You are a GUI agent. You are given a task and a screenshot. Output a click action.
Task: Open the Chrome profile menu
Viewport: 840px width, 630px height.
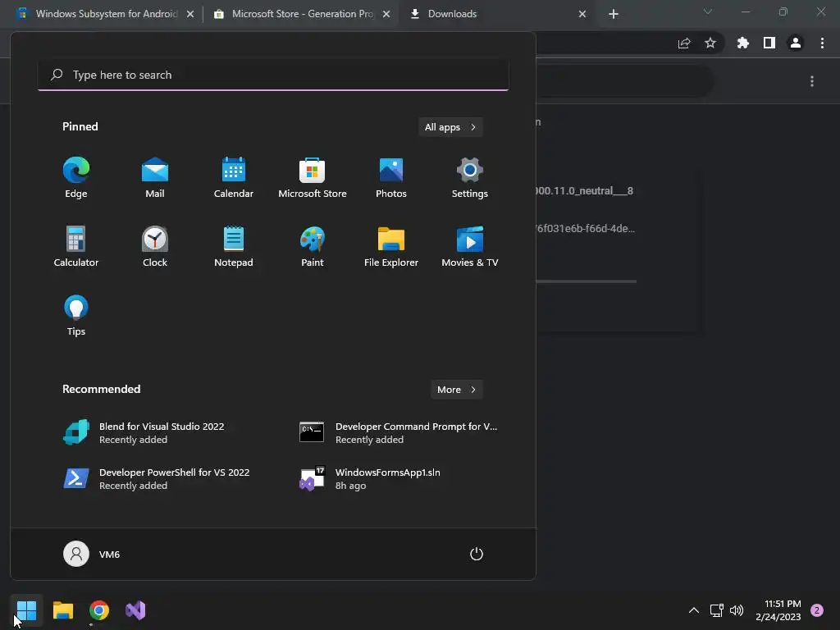point(796,43)
